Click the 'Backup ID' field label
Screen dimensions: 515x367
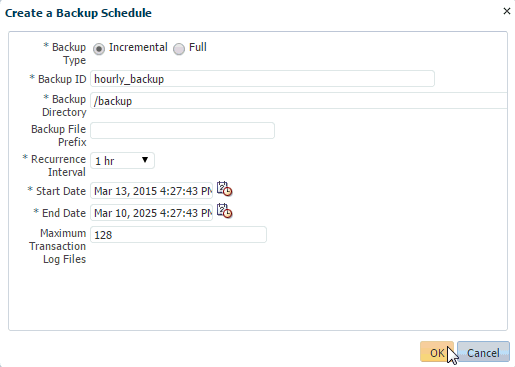(x=58, y=79)
